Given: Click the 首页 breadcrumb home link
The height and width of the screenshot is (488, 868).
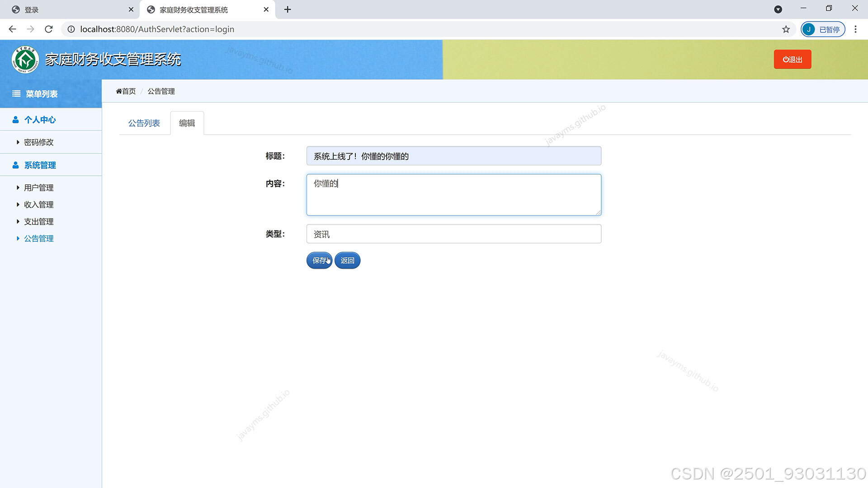Looking at the screenshot, I should [126, 91].
